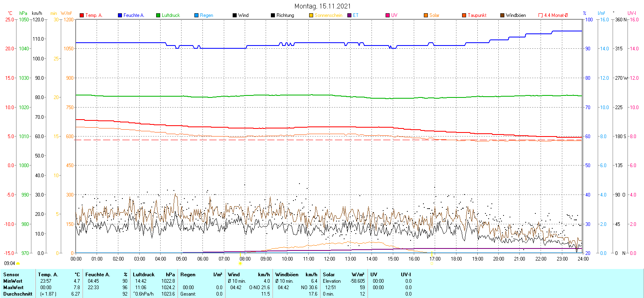Screen dimensions: 644x298
Task: Click the 'MaxWert' row label
Action: point(13,288)
